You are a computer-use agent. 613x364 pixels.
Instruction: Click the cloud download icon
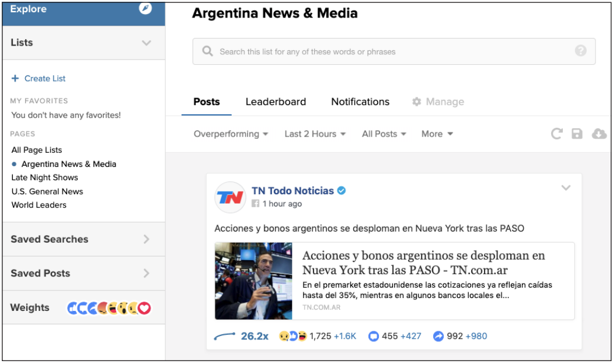(599, 134)
